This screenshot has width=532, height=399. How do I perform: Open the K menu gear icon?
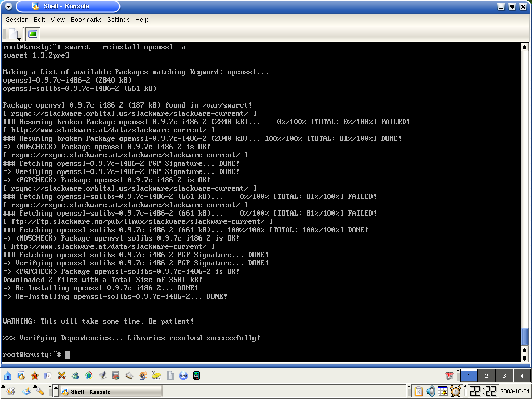(x=10, y=392)
